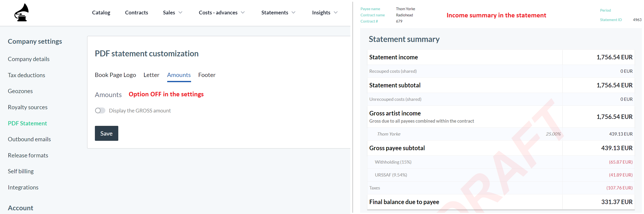Select the Amounts tab

[x=179, y=75]
